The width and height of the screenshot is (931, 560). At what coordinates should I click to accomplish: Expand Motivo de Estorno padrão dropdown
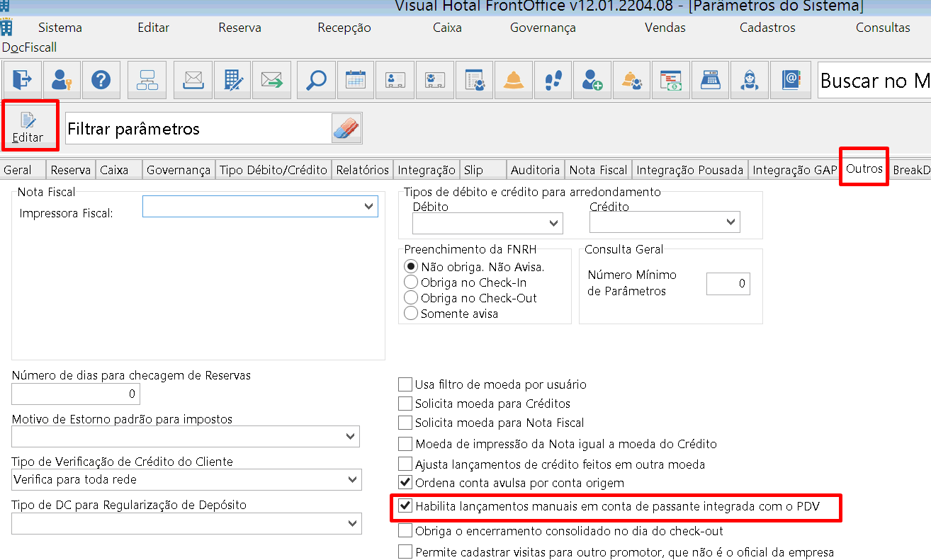351,436
